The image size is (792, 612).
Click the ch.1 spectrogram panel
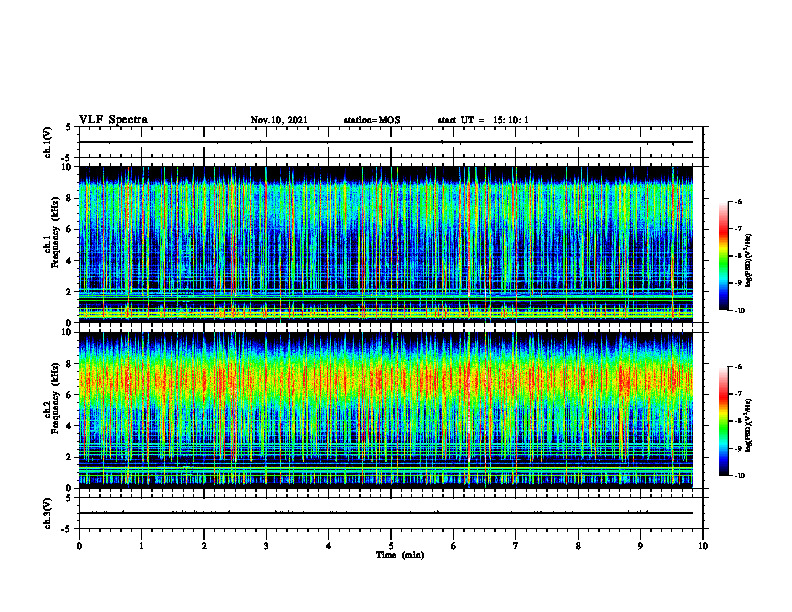pyautogui.click(x=386, y=244)
